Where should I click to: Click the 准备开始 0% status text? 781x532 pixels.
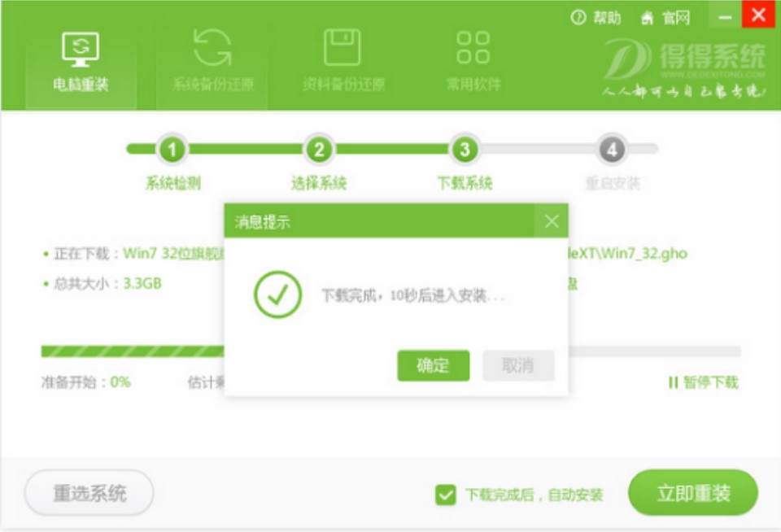tap(85, 382)
